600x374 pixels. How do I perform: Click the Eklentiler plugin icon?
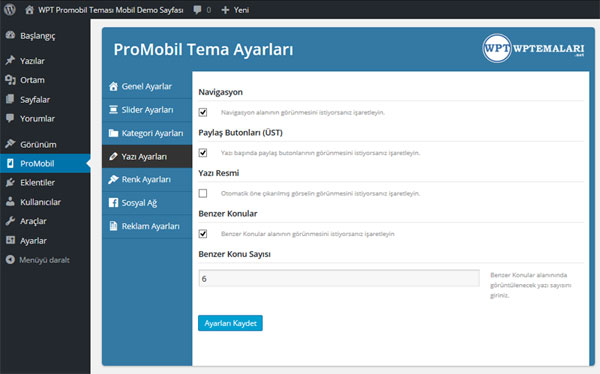(x=10, y=183)
